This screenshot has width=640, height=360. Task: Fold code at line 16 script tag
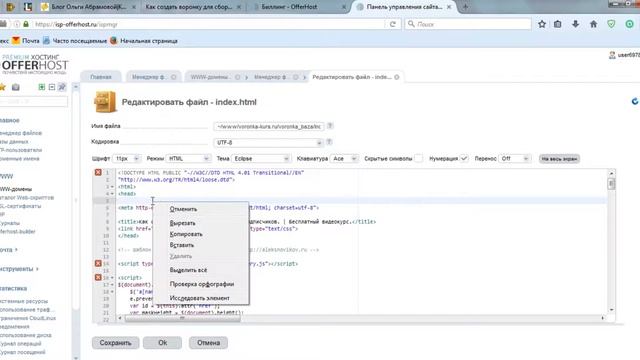pos(113,278)
